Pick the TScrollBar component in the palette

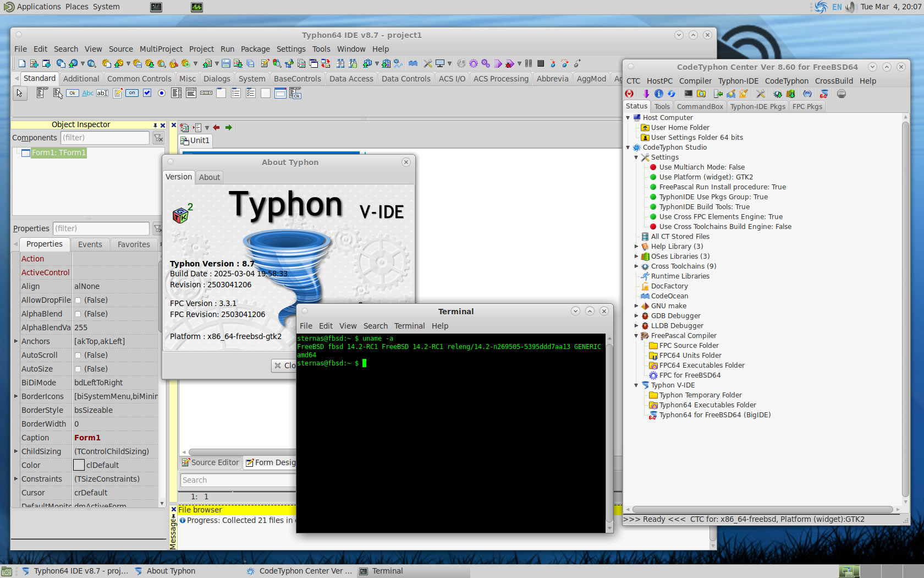(x=206, y=93)
